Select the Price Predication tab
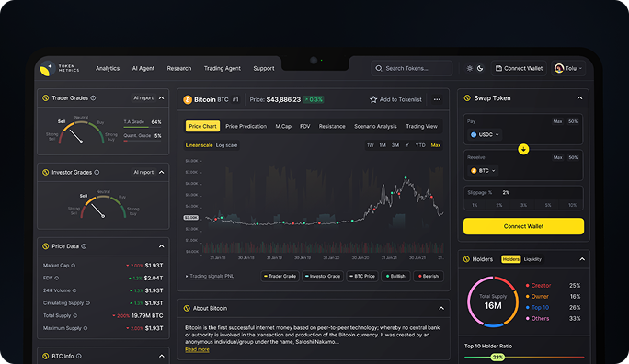This screenshot has width=629, height=364. 246,126
